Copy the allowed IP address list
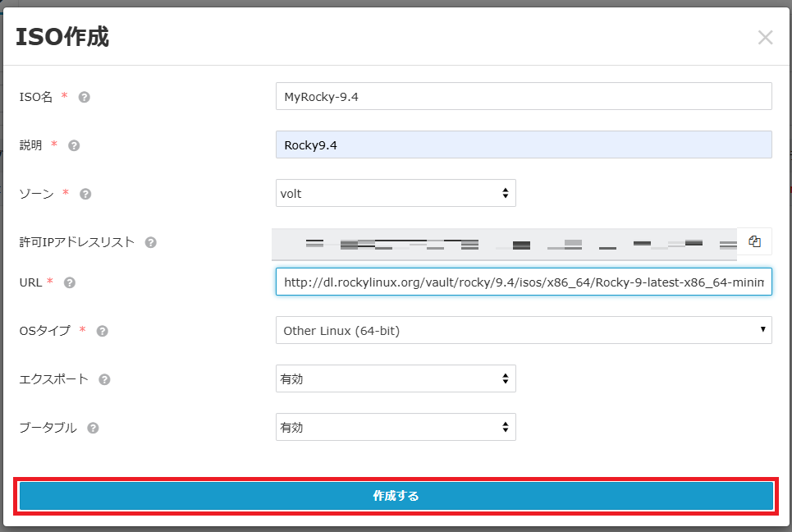This screenshot has height=532, width=792. (754, 241)
